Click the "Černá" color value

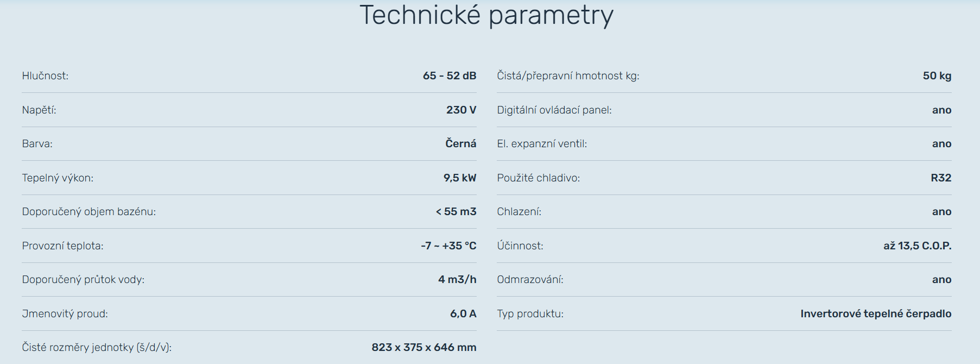(x=460, y=144)
